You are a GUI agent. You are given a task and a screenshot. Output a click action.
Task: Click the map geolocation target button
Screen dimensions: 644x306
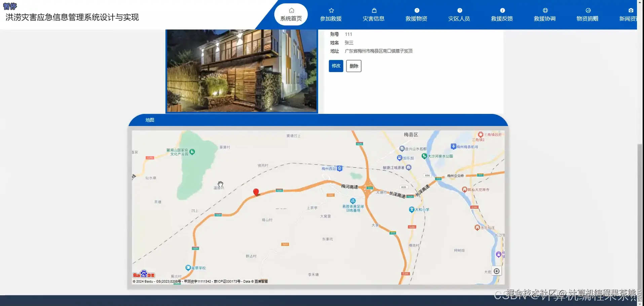(496, 271)
